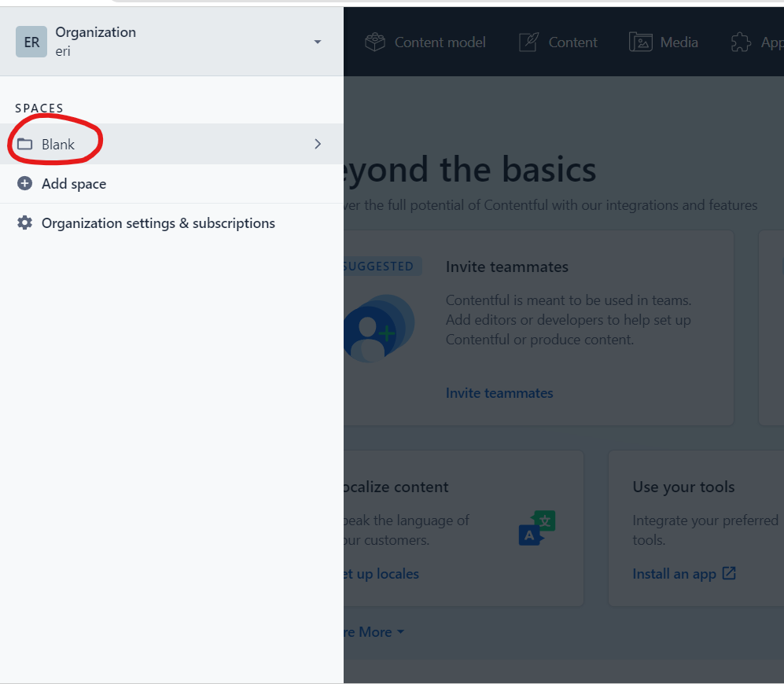The height and width of the screenshot is (684, 784).
Task: Click the Use your tools heading
Action: point(683,487)
